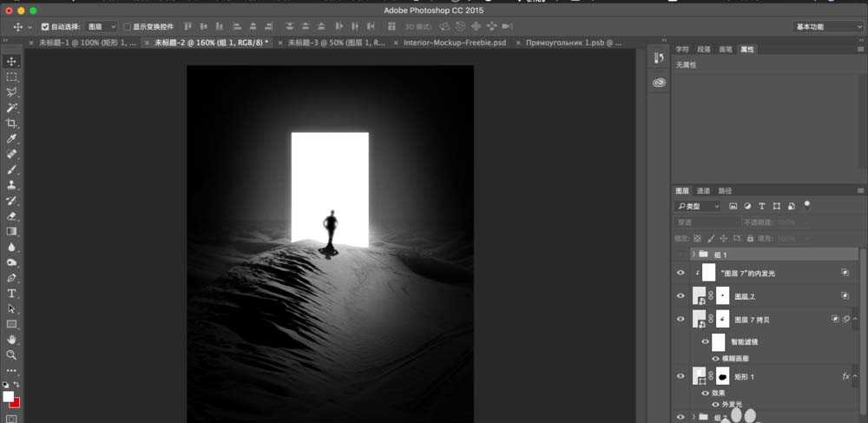Image resolution: width=868 pixels, height=423 pixels.
Task: Choose the Crop tool
Action: pos(12,123)
